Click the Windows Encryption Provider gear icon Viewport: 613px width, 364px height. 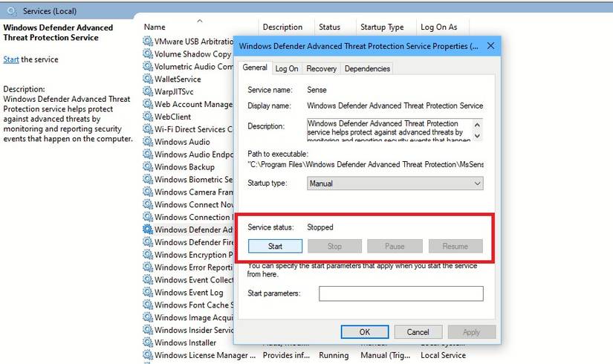tap(148, 254)
